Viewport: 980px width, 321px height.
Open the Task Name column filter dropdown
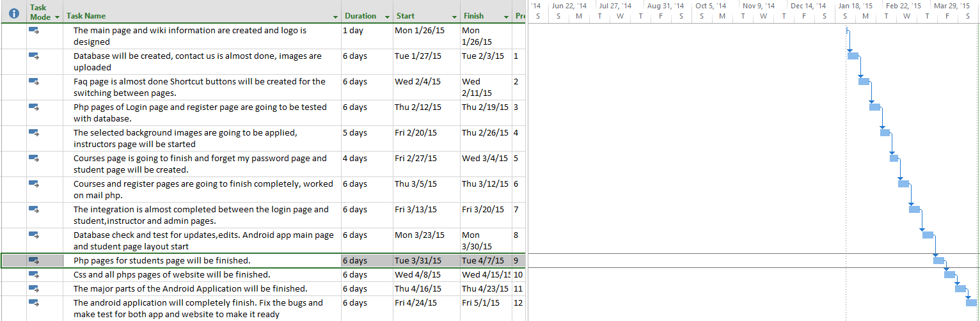point(336,17)
